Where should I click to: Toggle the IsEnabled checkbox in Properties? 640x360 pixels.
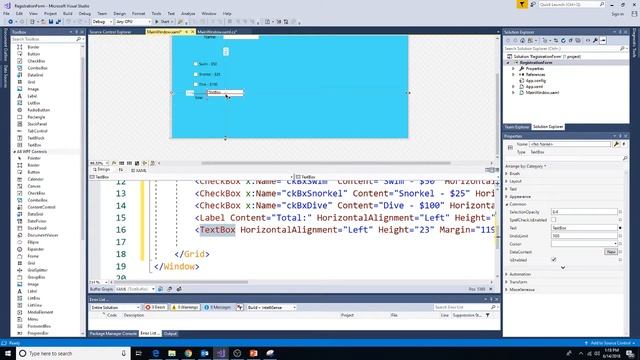coord(554,260)
